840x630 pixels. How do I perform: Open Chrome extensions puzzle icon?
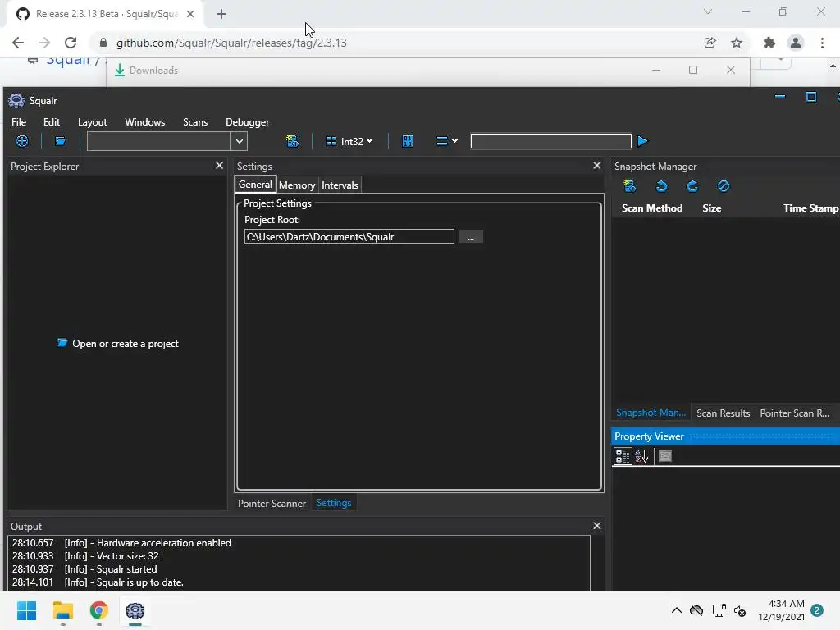(x=769, y=43)
